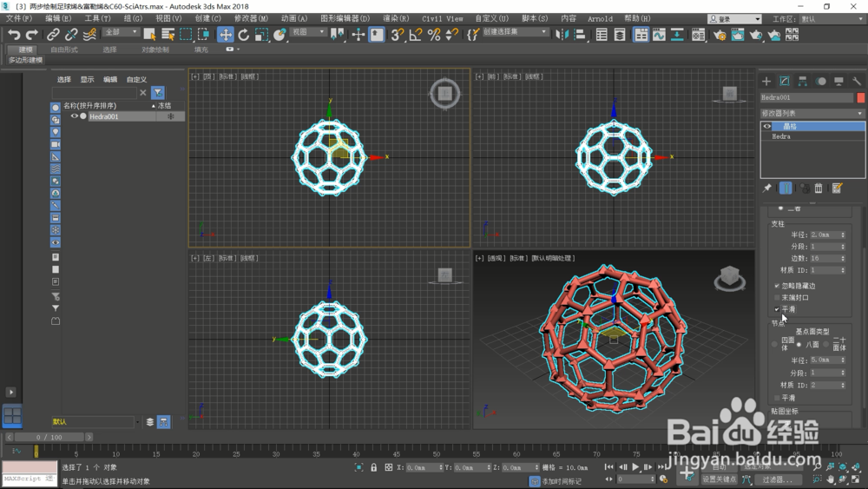Click Play Animation button
The height and width of the screenshot is (489, 868).
[x=635, y=466]
